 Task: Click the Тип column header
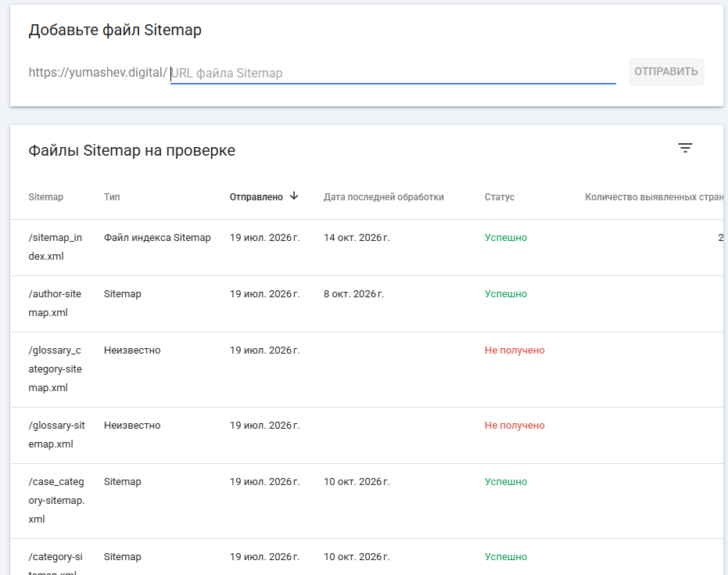coord(112,197)
